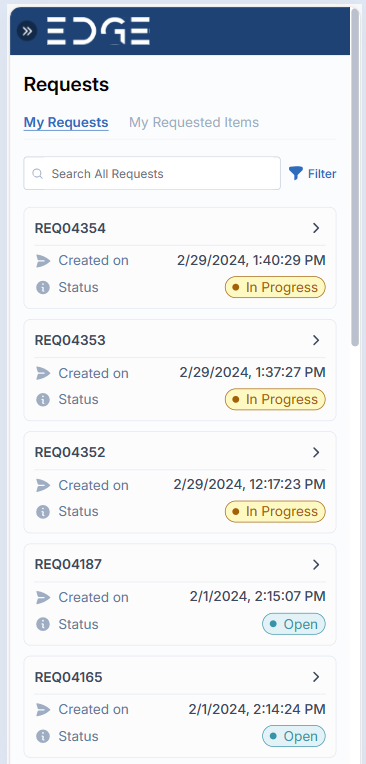Click the In Progress badge on REQ04354
The height and width of the screenshot is (764, 366).
tap(275, 287)
